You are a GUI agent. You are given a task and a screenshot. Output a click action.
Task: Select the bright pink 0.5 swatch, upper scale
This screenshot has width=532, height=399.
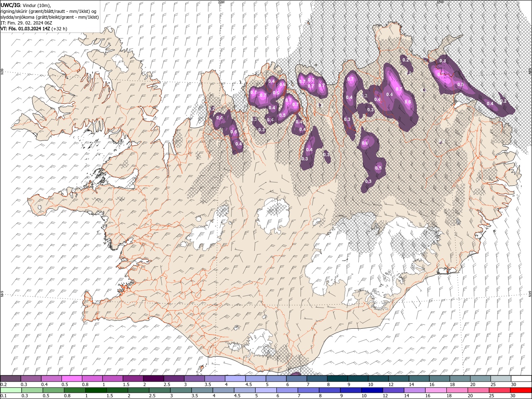[x=71, y=379]
